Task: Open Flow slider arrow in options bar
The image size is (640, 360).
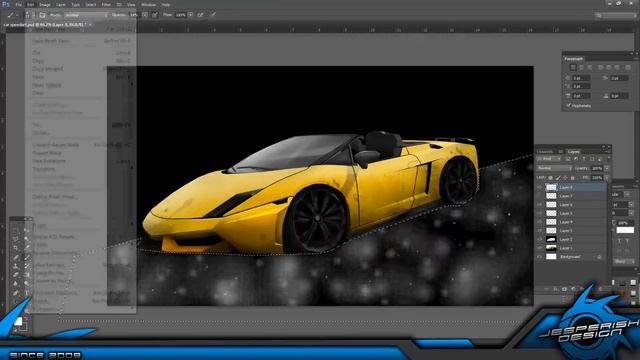Action: point(191,15)
